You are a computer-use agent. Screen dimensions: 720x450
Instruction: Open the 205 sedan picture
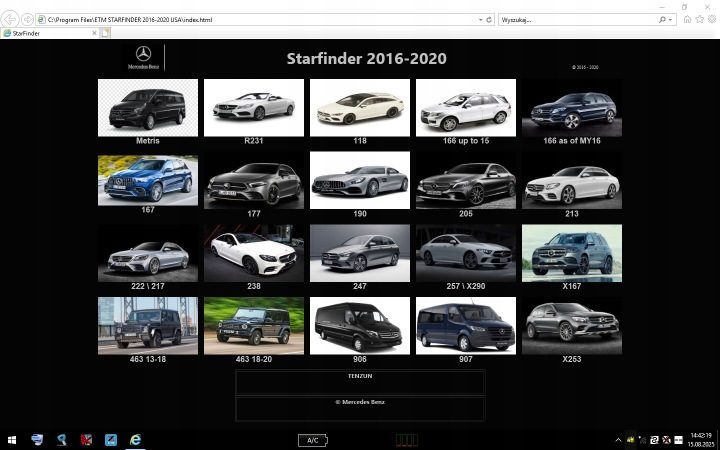466,180
